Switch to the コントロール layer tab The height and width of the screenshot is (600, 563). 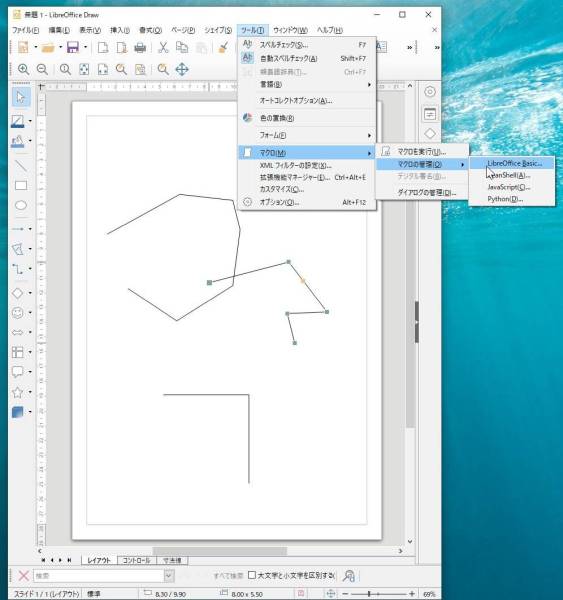[137, 560]
